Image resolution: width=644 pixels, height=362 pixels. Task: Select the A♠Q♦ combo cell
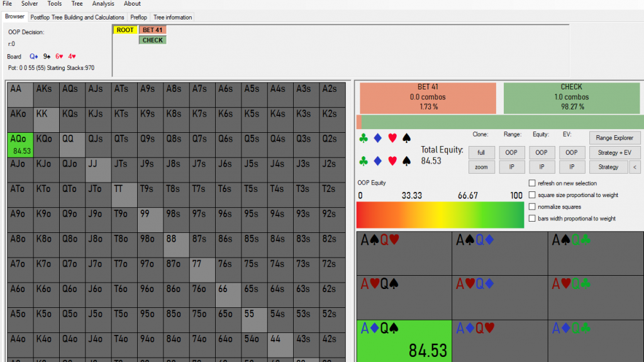(x=500, y=253)
